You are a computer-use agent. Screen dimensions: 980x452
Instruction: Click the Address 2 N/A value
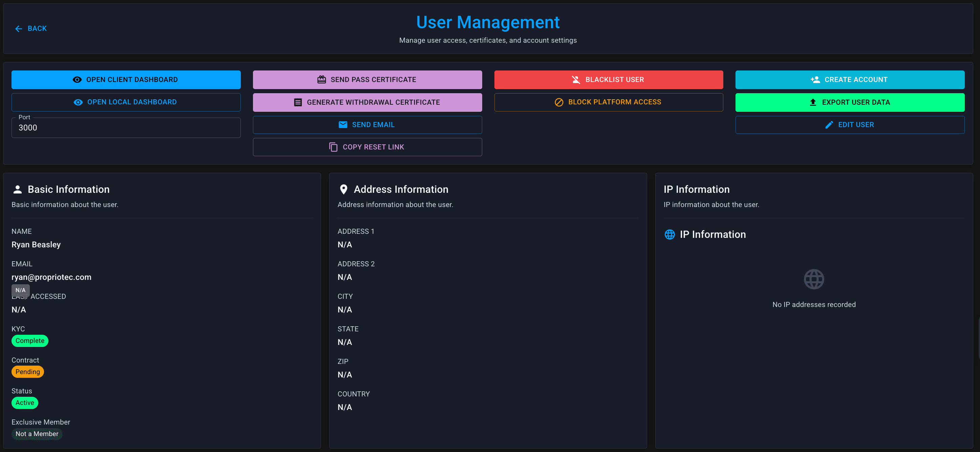click(x=345, y=277)
